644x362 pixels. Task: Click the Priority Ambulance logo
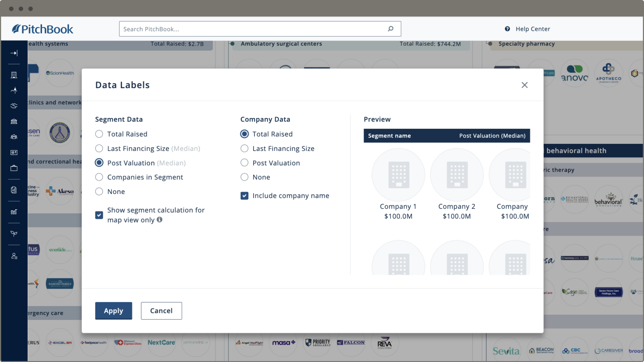pyautogui.click(x=318, y=342)
